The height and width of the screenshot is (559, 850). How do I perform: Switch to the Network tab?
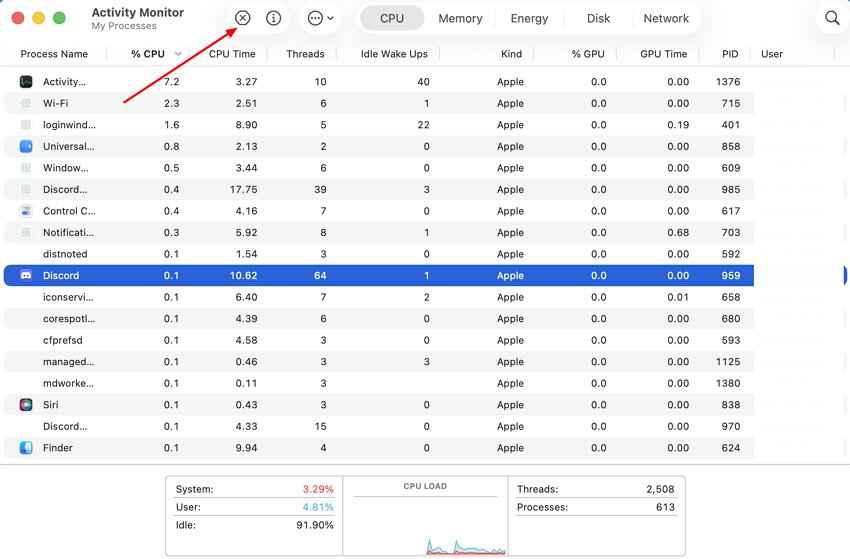[x=666, y=18]
